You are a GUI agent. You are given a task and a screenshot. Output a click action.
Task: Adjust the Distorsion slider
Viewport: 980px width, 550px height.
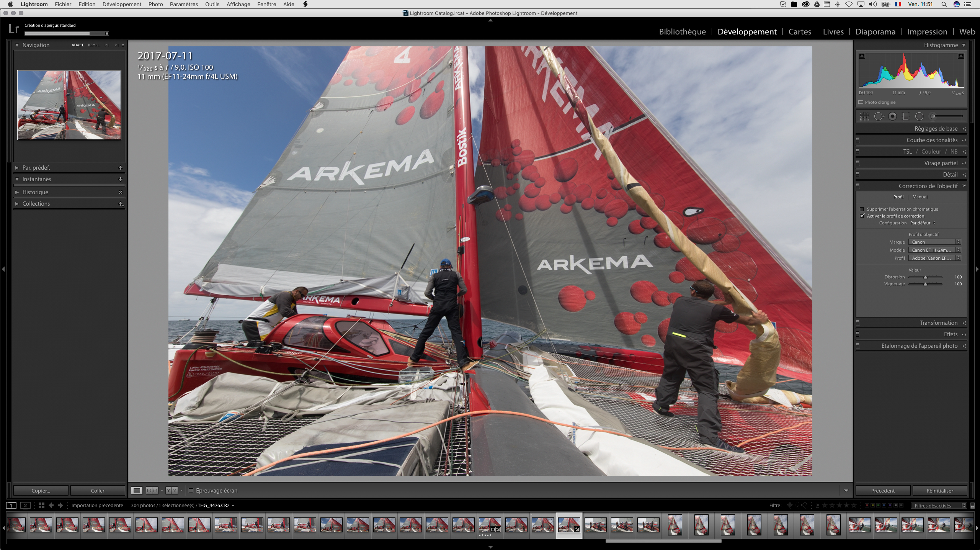925,277
